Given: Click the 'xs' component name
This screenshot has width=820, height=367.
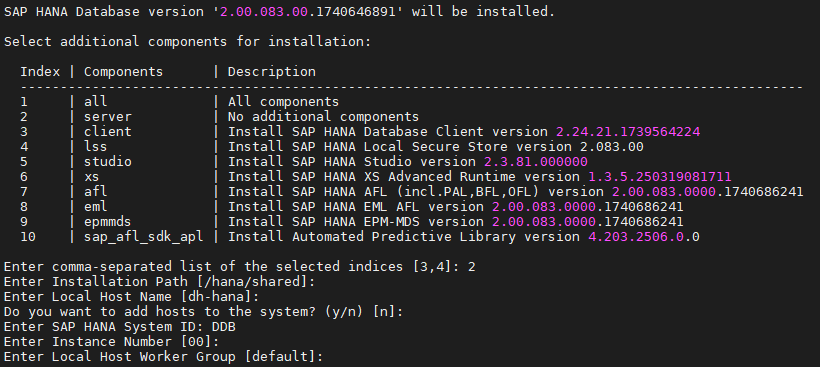Looking at the screenshot, I should pos(92,177).
